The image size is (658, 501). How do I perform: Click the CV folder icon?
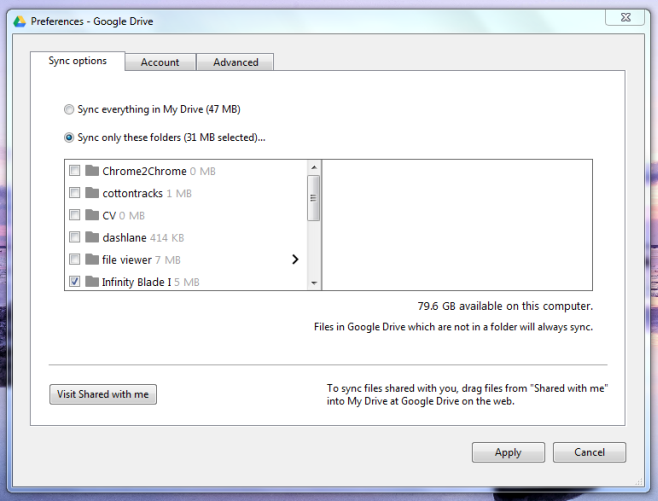click(92, 215)
